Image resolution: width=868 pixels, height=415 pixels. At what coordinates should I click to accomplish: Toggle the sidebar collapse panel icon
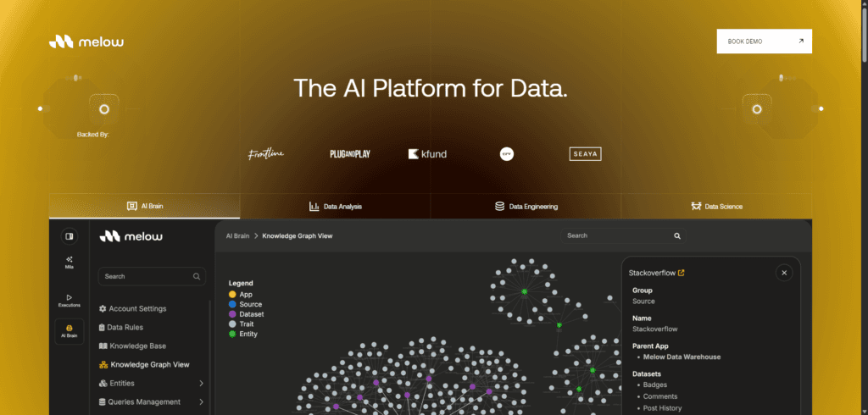(x=69, y=235)
